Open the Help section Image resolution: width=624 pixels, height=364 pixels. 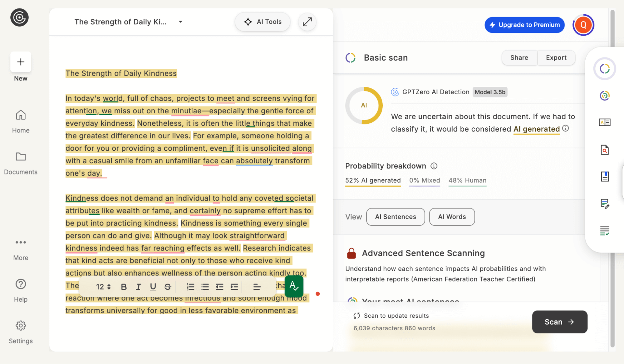pos(21,291)
